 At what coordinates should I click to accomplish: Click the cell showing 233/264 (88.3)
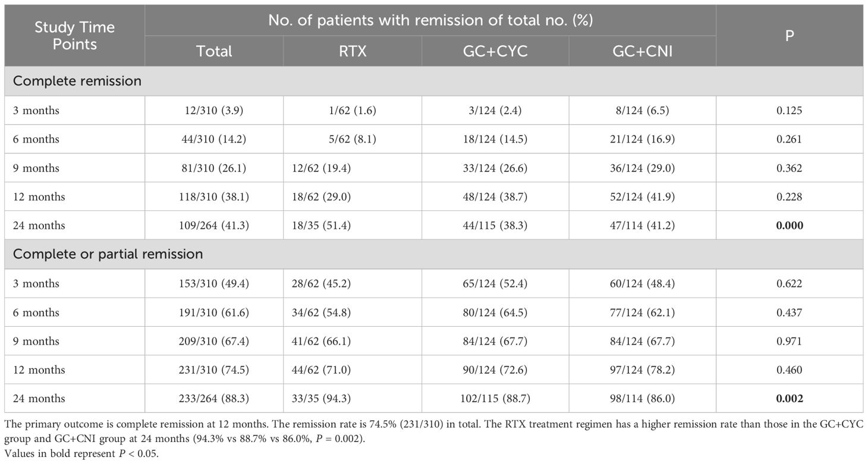point(214,399)
